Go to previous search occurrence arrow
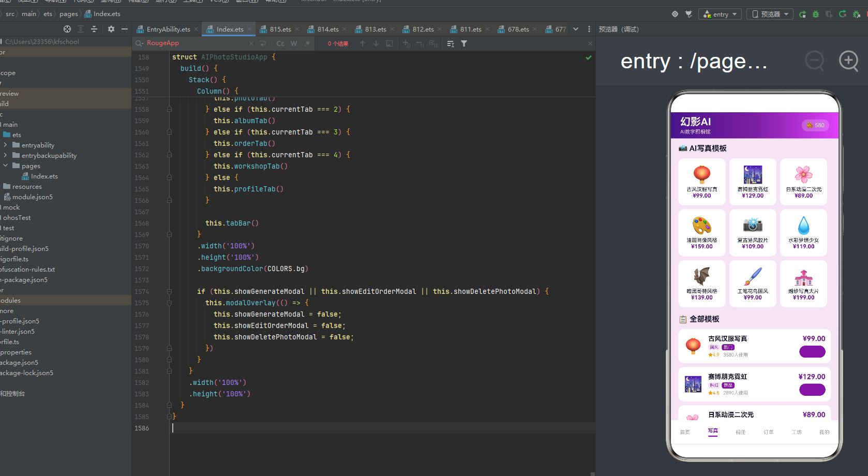The width and height of the screenshot is (868, 476). tap(363, 43)
